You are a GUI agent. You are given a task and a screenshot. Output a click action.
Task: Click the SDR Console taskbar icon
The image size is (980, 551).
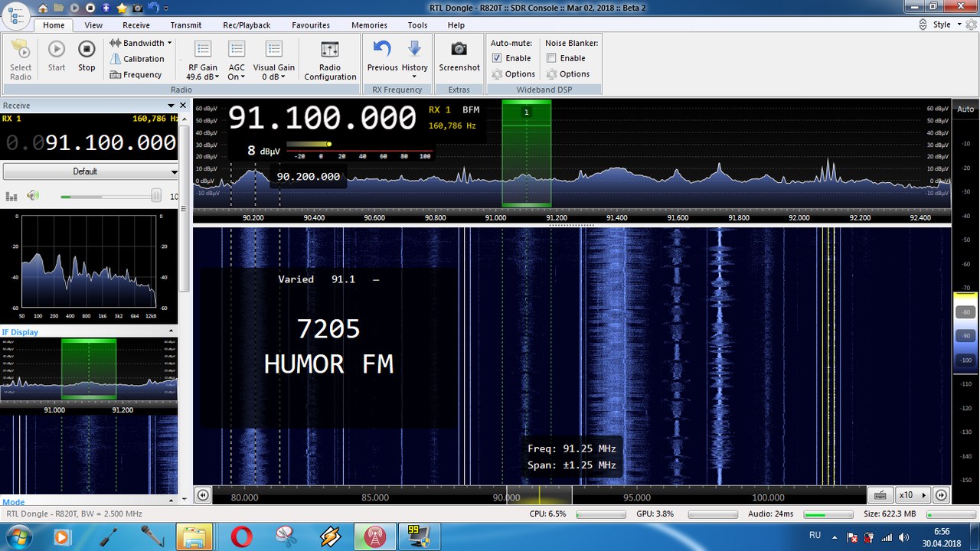[x=375, y=537]
